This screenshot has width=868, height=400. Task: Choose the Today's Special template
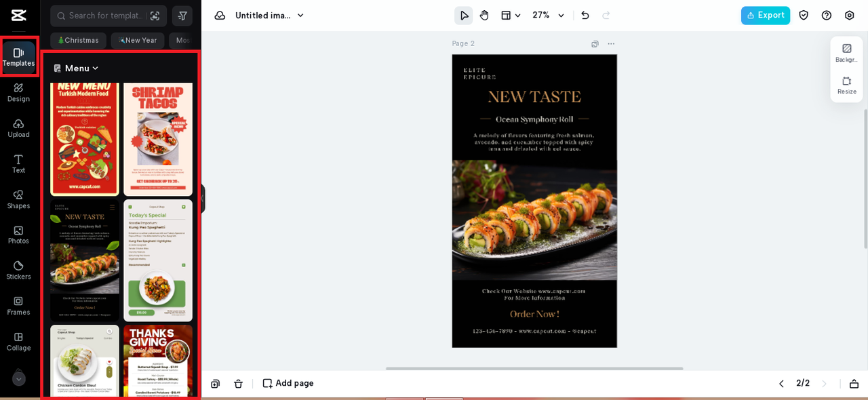(158, 260)
